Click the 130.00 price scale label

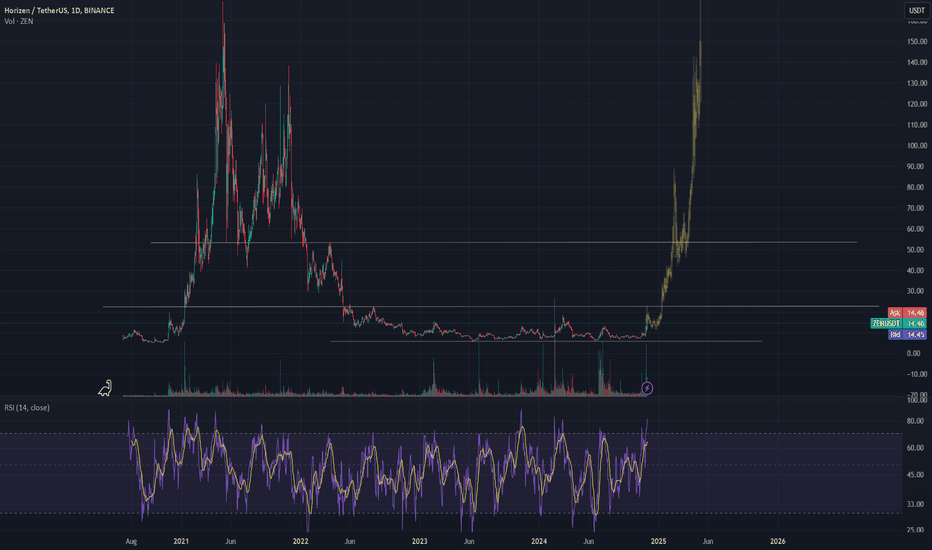tap(917, 83)
